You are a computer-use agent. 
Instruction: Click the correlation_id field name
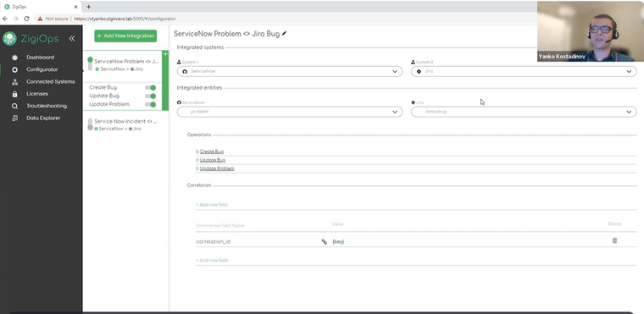(x=214, y=242)
